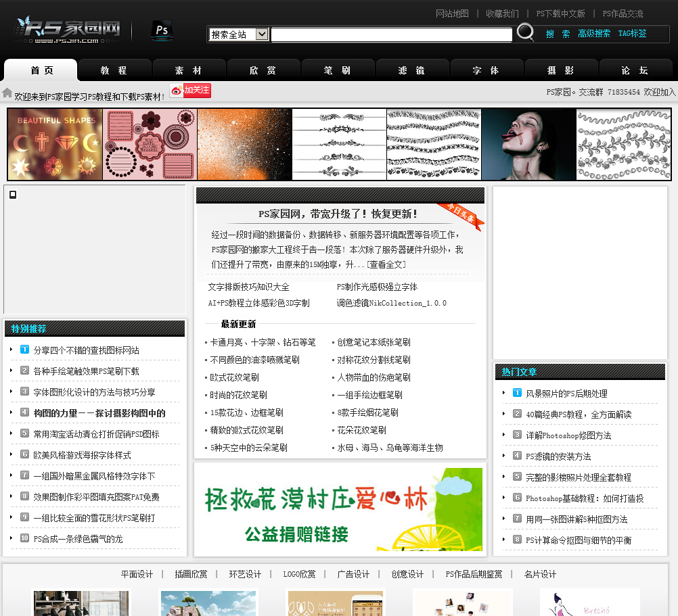Open the 搜索全站 search scope dropdown

(x=239, y=34)
